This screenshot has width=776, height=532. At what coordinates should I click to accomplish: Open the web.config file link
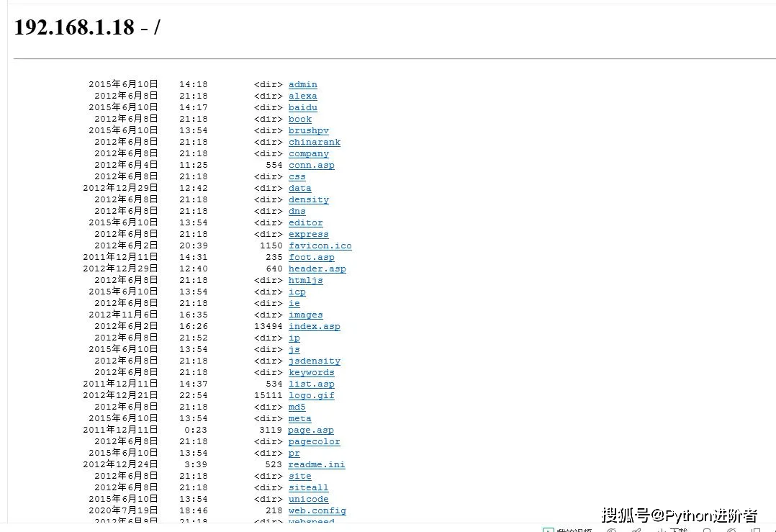[317, 510]
